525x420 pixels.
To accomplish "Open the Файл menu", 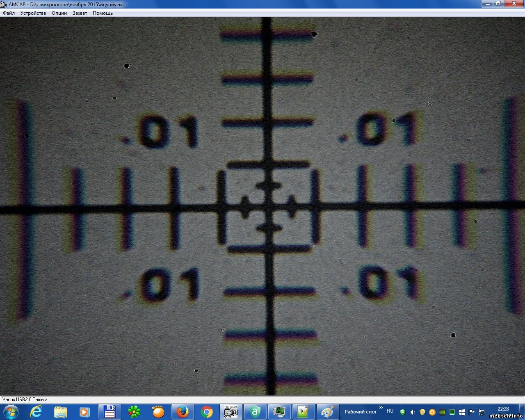I will click(9, 13).
